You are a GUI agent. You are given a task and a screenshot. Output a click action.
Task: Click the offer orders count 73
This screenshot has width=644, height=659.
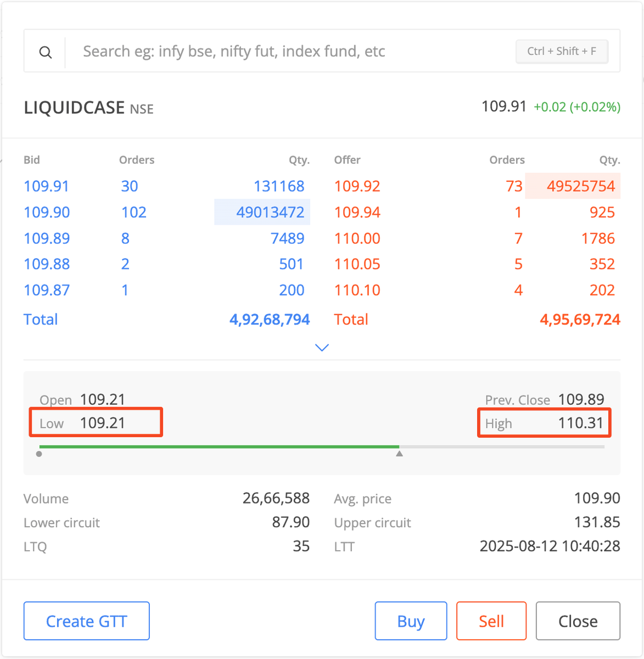[514, 186]
